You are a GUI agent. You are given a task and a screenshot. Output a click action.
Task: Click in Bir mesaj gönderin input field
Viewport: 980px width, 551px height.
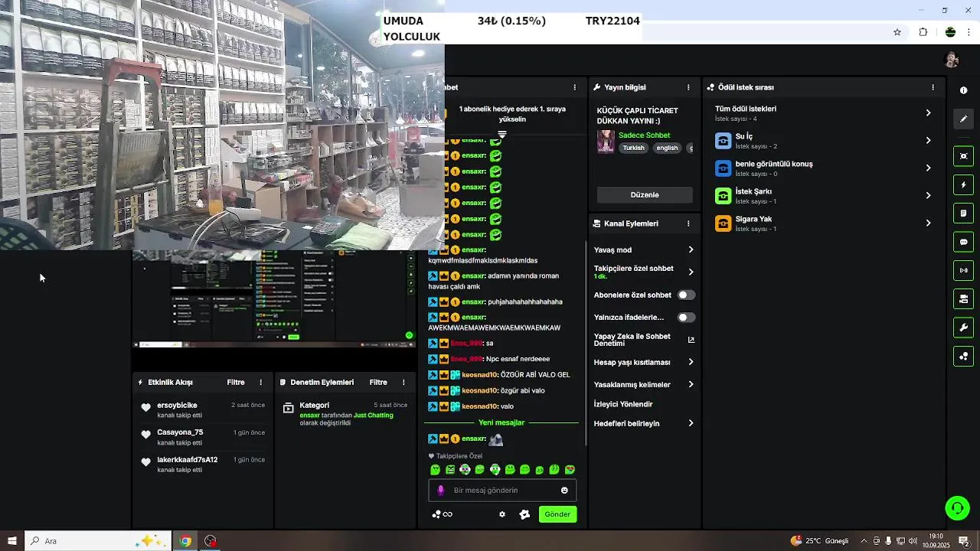point(501,491)
